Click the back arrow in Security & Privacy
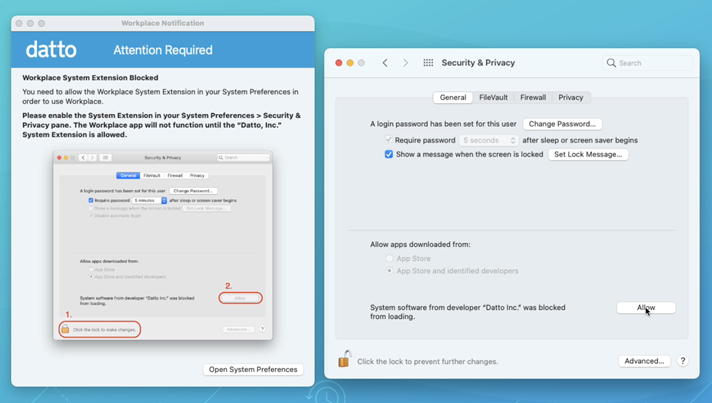 click(x=385, y=63)
